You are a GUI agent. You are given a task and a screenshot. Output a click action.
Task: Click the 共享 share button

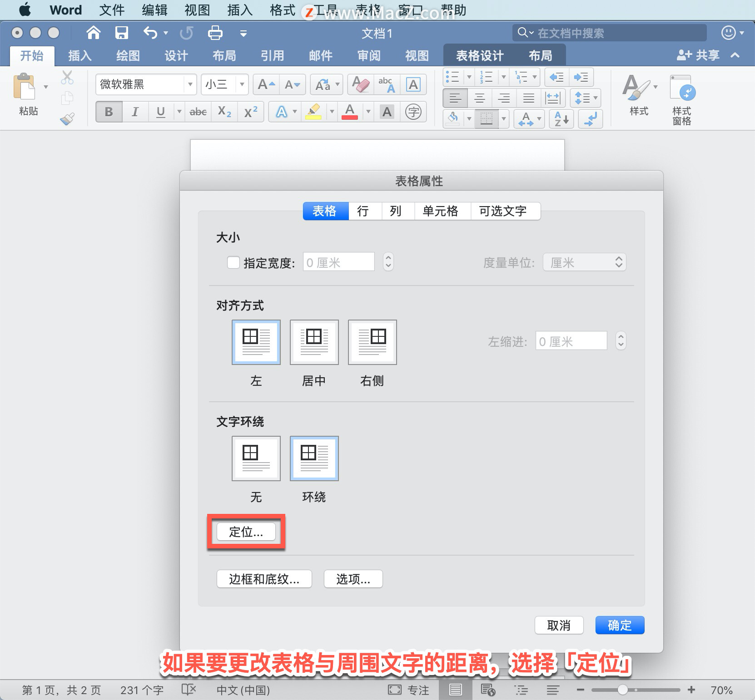[x=699, y=55]
